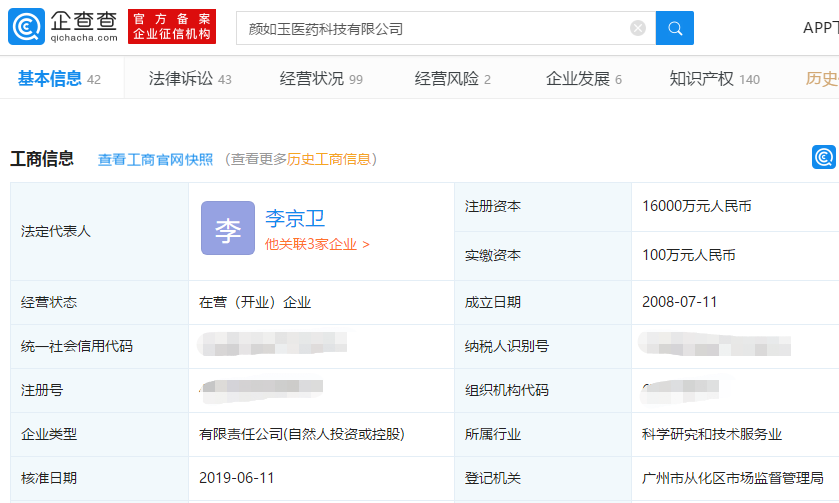839x503 pixels.
Task: Switch to the 基本信息 tab
Action: coord(59,79)
